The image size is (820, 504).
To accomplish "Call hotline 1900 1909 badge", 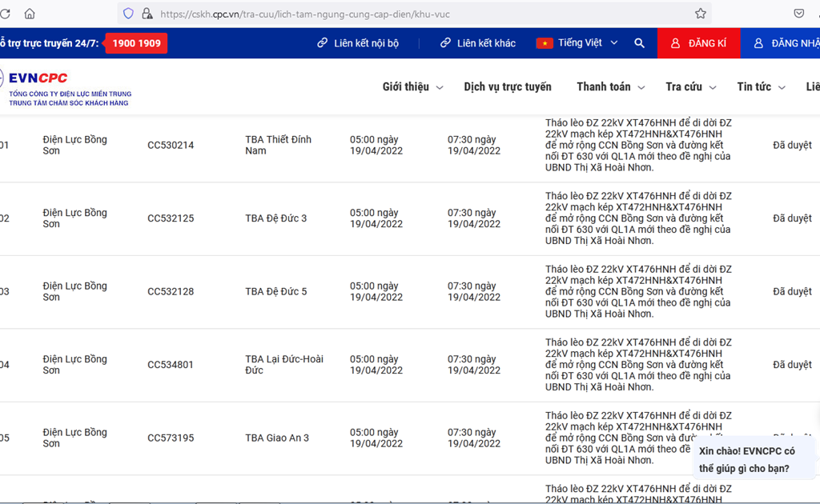I will (x=136, y=43).
